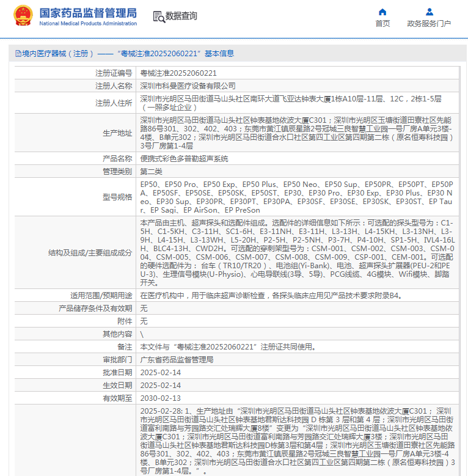Click the 首页 house icon

tap(382, 12)
